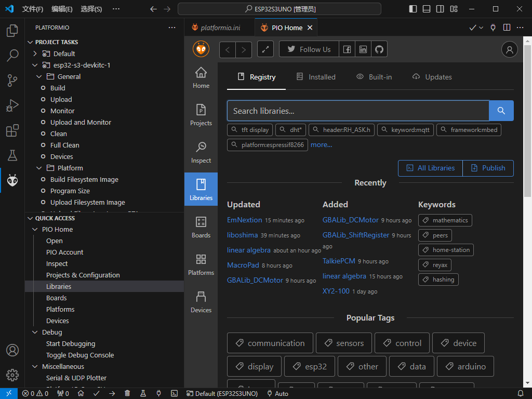Open the GitHub link icon

pyautogui.click(x=379, y=49)
